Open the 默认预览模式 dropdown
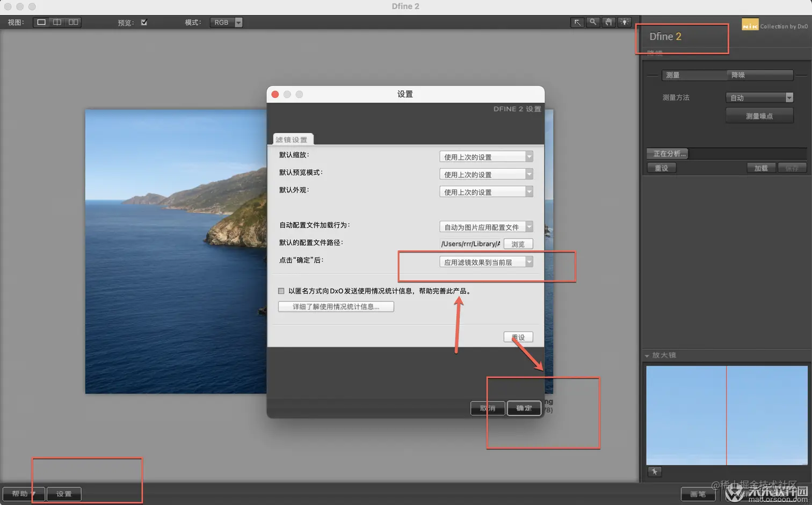812x505 pixels. tap(486, 174)
